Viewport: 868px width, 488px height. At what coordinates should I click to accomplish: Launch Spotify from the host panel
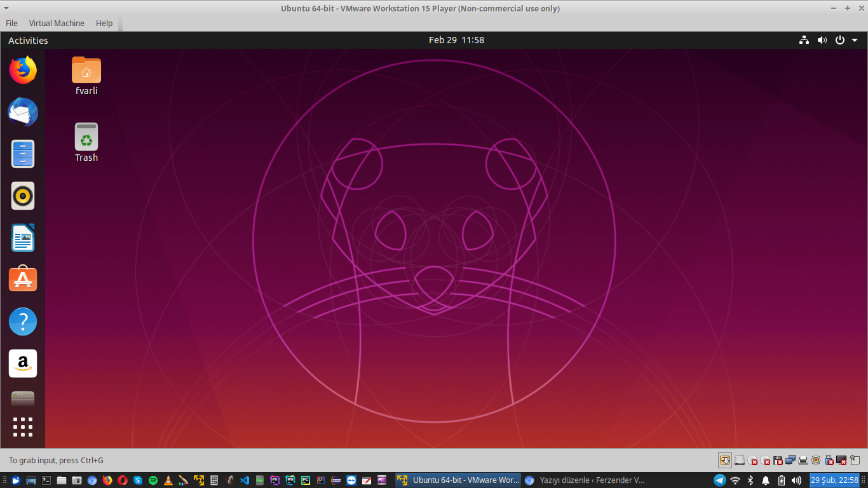(x=153, y=480)
